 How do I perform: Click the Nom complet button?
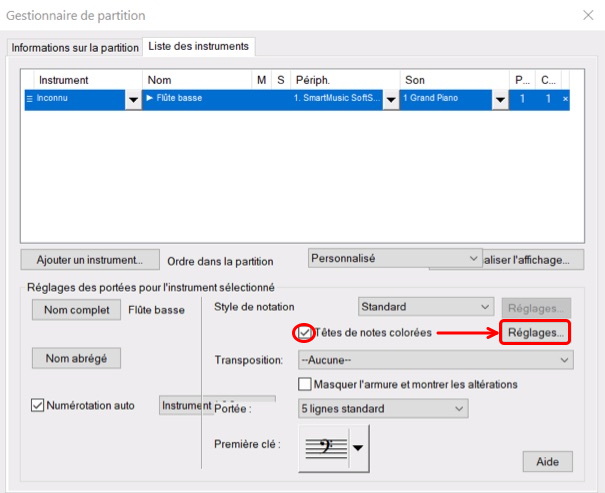point(76,310)
